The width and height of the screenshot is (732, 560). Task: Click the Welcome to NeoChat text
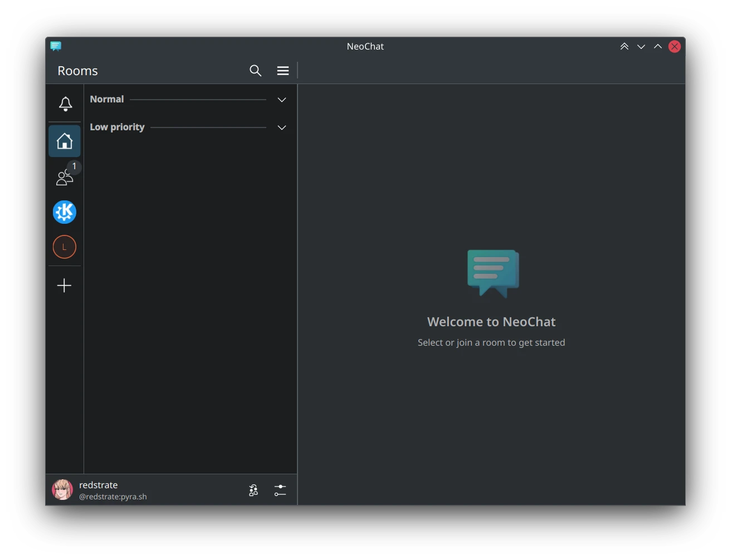click(491, 322)
